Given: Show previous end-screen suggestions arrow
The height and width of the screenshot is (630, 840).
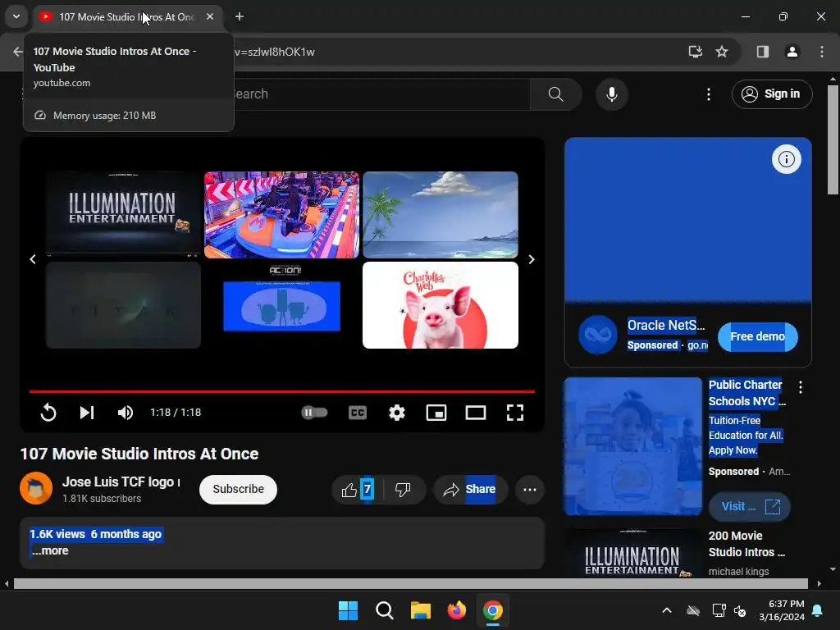Looking at the screenshot, I should 33,259.
